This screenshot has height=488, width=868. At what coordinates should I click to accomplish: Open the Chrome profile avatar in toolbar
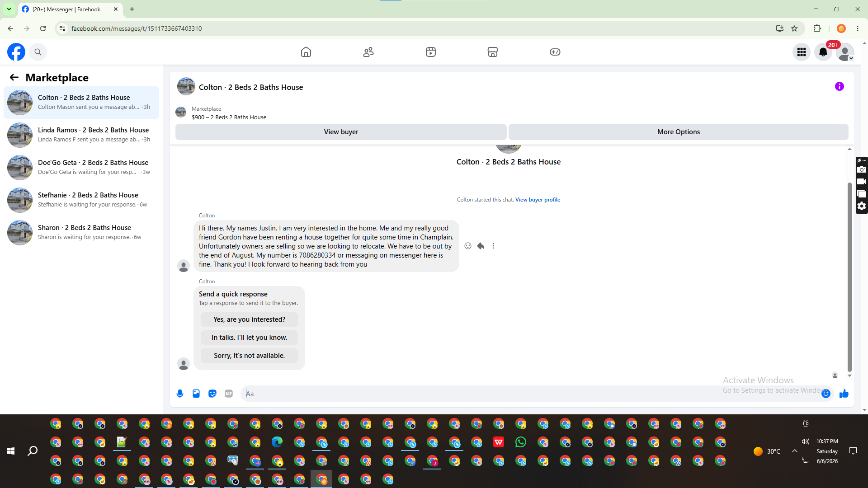841,28
